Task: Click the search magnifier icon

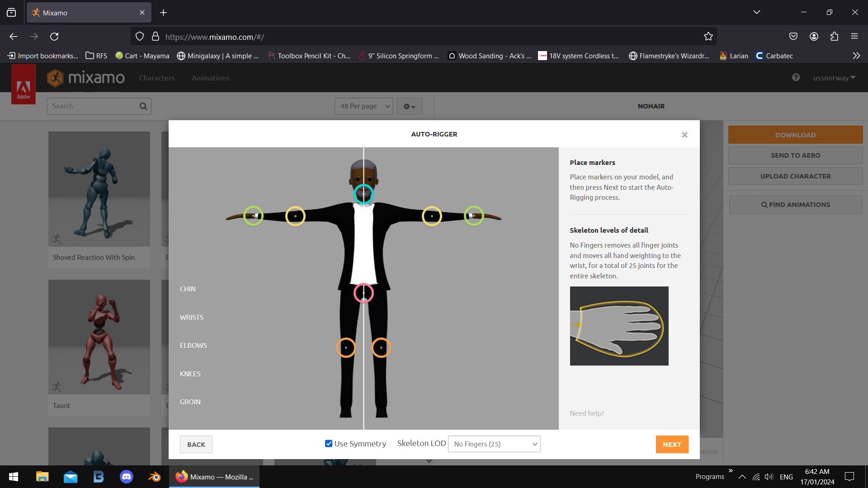Action: coord(143,106)
